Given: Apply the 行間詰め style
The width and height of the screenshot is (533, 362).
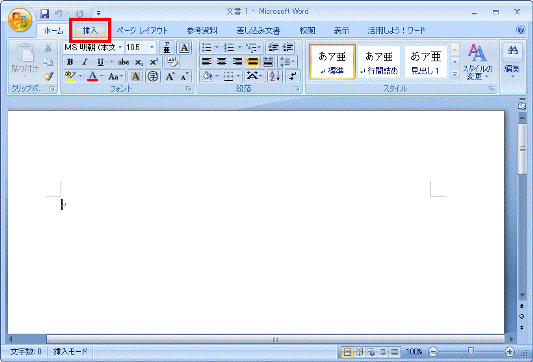Looking at the screenshot, I should click(x=379, y=62).
